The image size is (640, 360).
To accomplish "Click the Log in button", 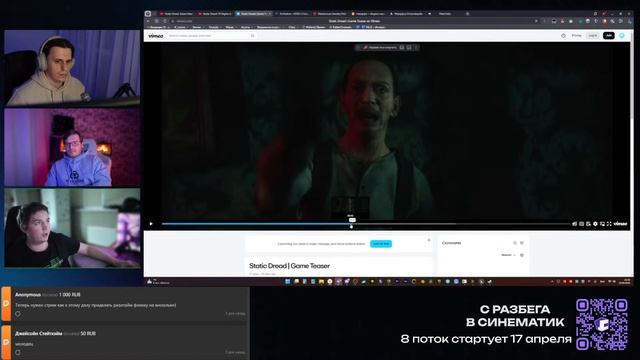I will pos(593,36).
